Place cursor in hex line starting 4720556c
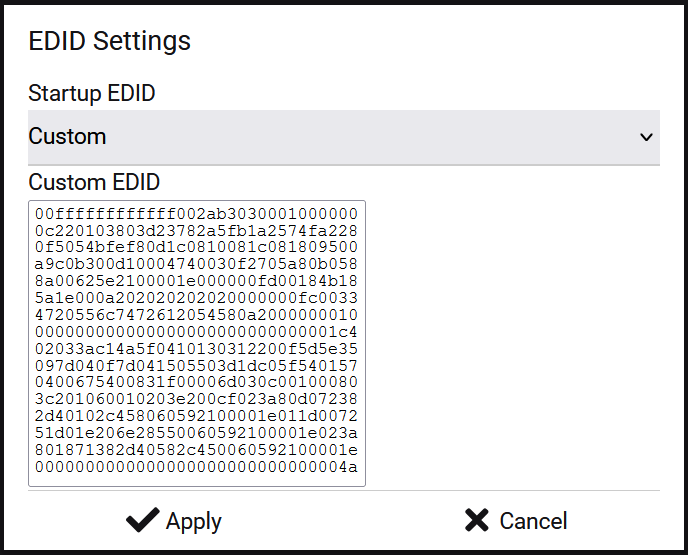Image resolution: width=688 pixels, height=555 pixels. (196, 315)
